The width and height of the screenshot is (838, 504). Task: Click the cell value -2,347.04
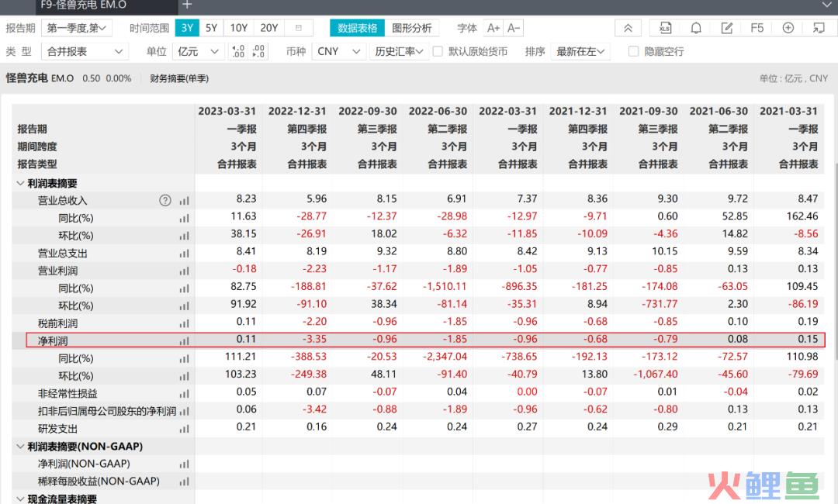point(445,356)
